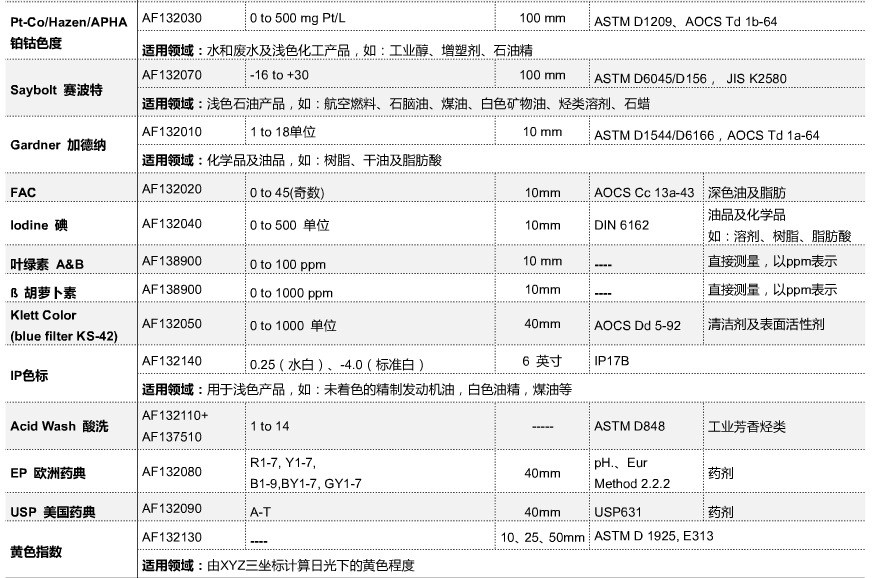Select the 化学品及油品 application line

(292, 160)
